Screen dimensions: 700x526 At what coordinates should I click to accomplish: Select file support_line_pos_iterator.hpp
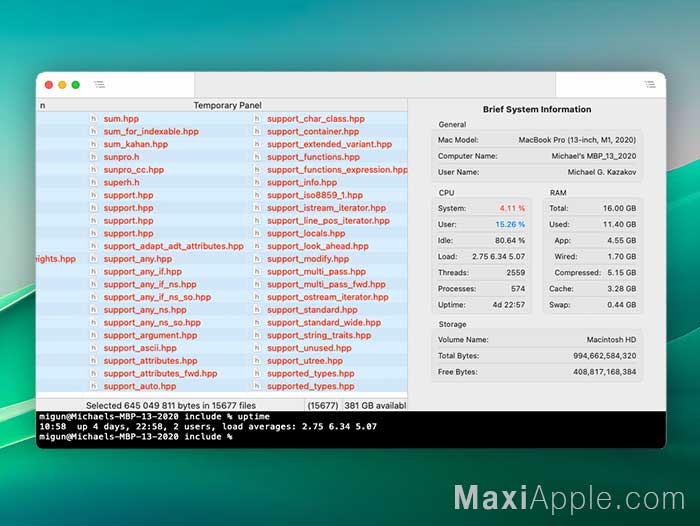328,221
